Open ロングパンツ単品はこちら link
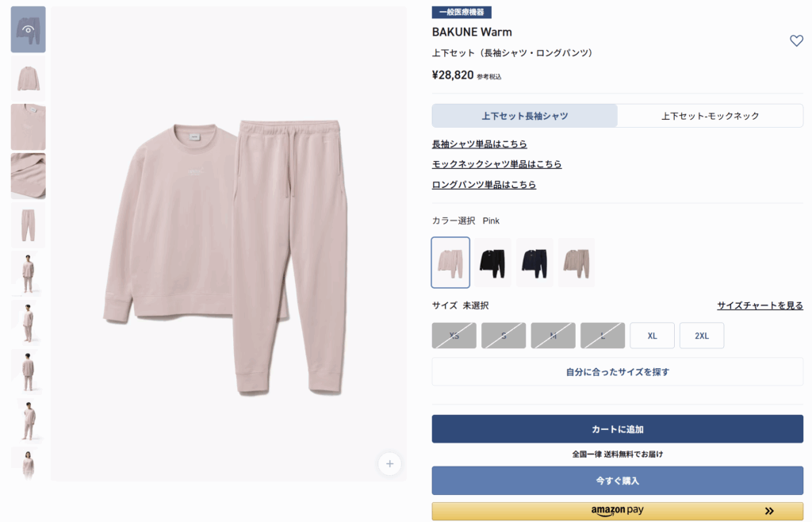 coord(485,184)
